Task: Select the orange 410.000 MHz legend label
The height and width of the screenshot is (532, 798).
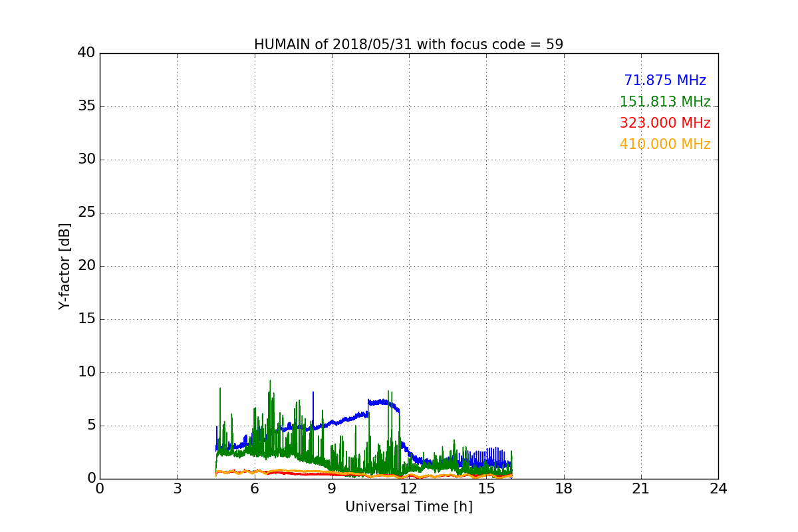Action: coord(664,144)
